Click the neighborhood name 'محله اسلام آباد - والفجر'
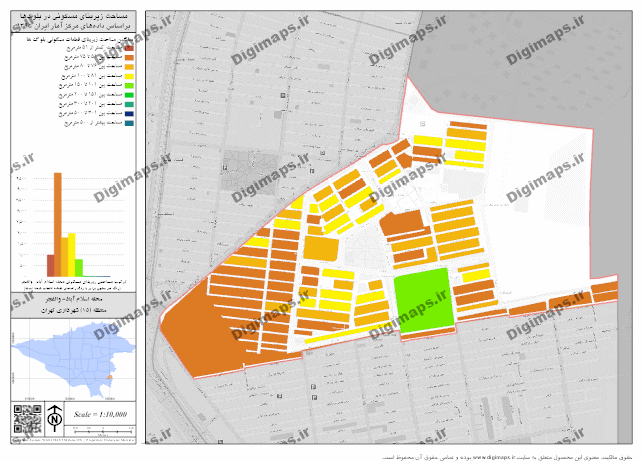Viewport: 643px width, 461px height. pos(73,299)
